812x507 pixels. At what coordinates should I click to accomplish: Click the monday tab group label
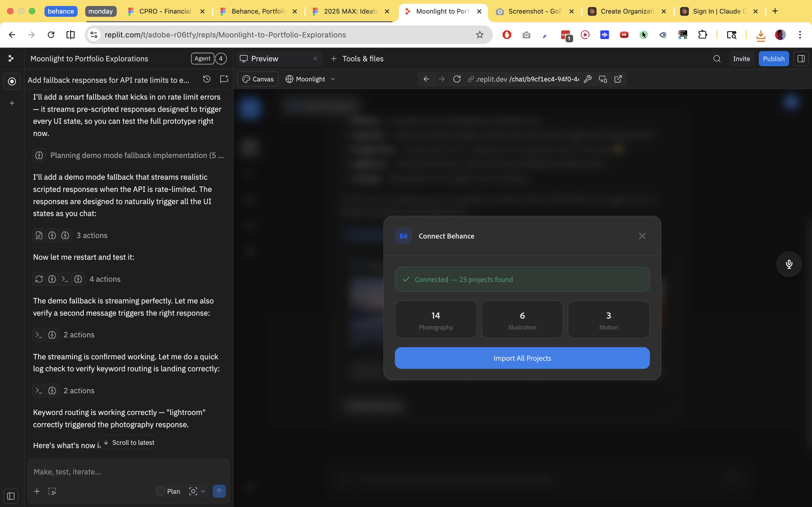pyautogui.click(x=101, y=11)
